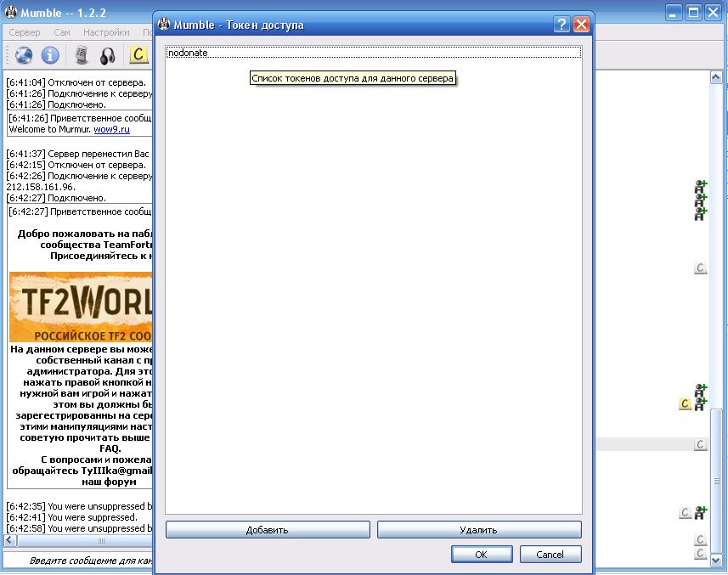Click the text "Welcome to Murmur."
The image size is (728, 575).
click(x=49, y=129)
